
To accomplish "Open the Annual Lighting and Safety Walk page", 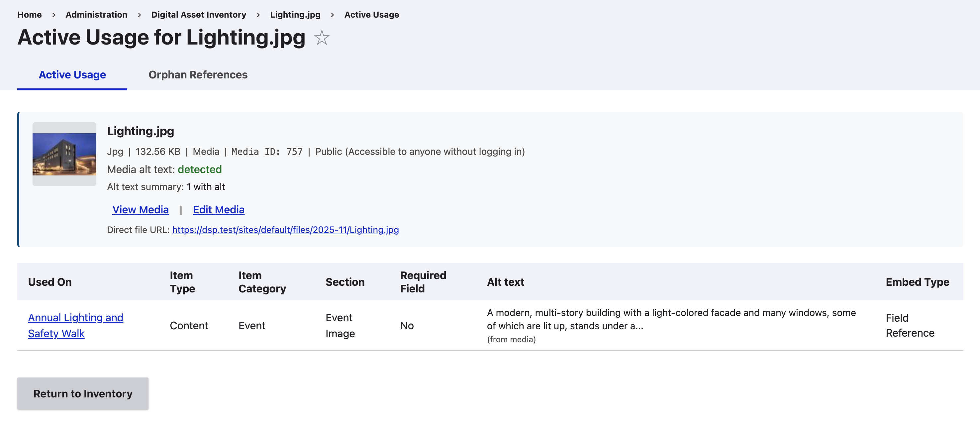I will (x=75, y=325).
